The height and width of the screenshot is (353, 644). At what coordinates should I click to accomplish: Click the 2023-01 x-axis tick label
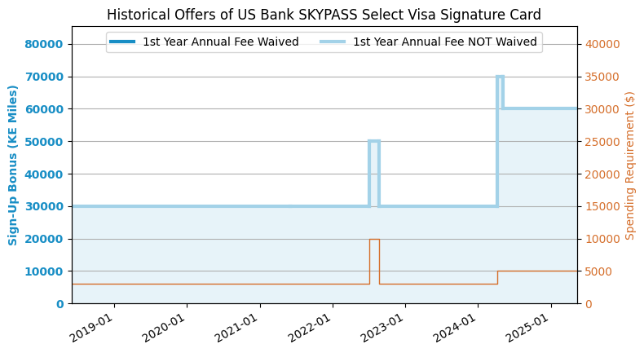point(382,332)
